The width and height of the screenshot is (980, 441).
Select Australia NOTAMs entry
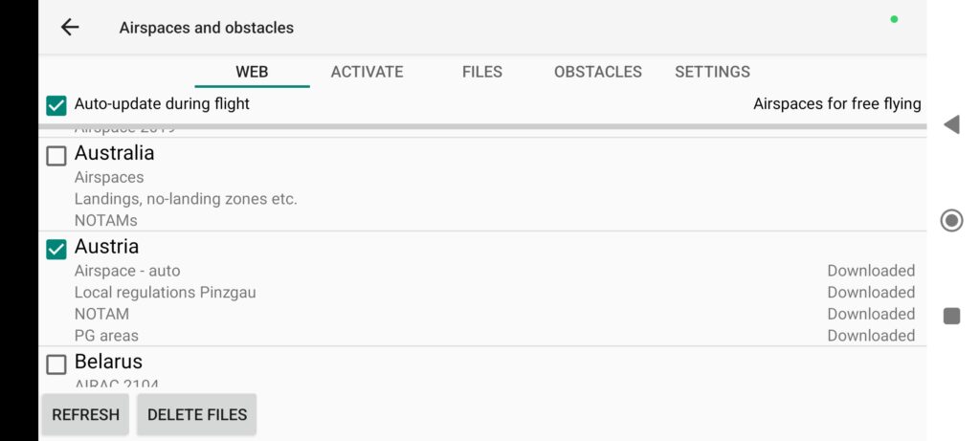coord(105,220)
